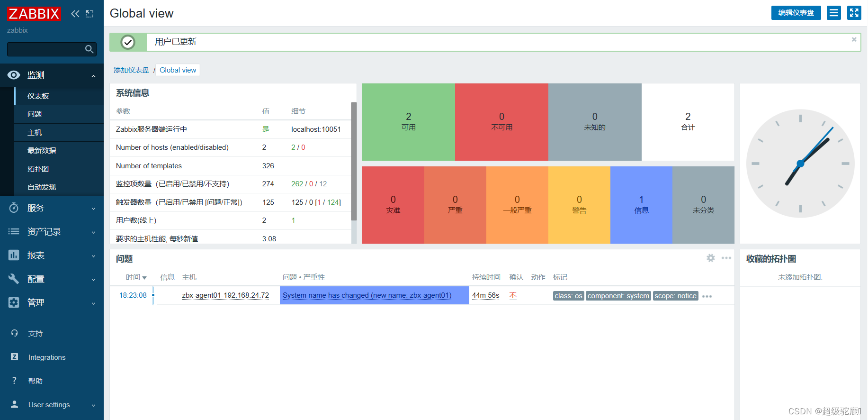Open the 仪表板 submenu item
The image size is (868, 420).
point(59,96)
